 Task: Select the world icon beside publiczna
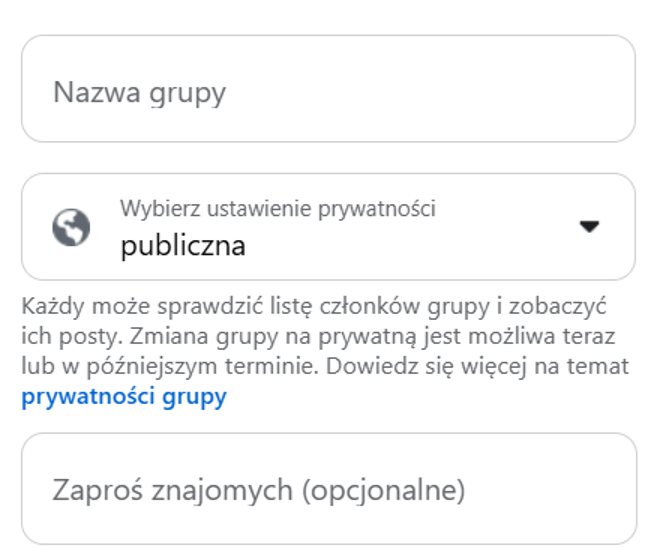[x=71, y=227]
